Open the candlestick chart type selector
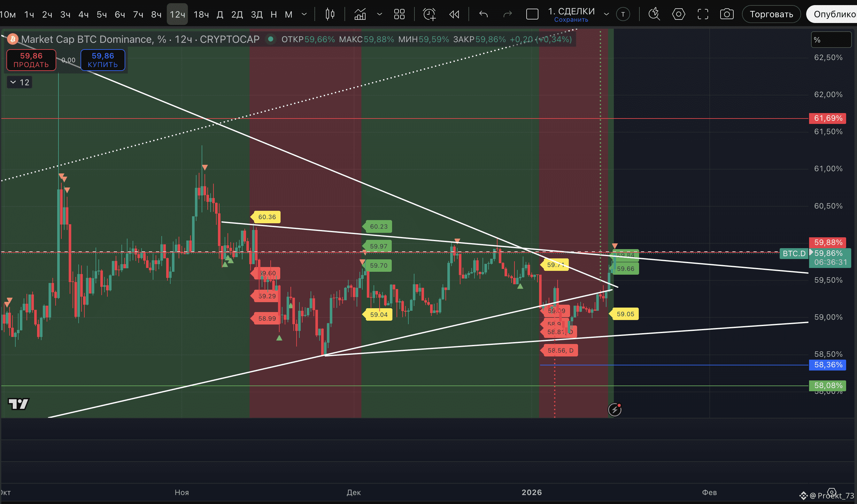The width and height of the screenshot is (857, 504). 329,14
